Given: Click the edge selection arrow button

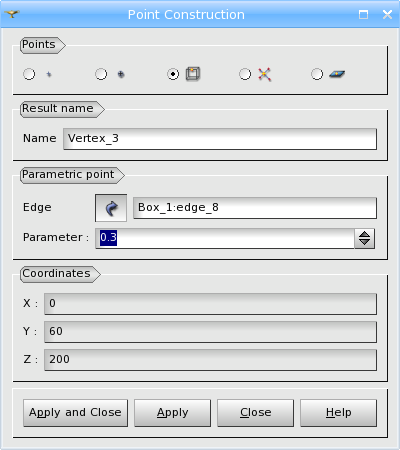Looking at the screenshot, I should point(111,208).
